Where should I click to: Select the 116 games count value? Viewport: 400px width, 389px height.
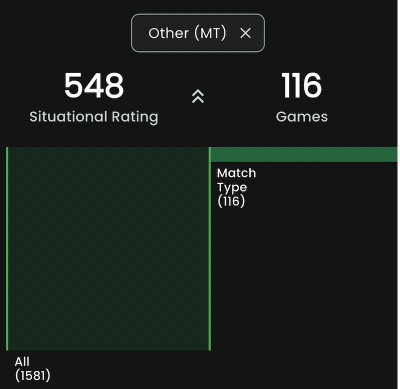pyautogui.click(x=302, y=86)
